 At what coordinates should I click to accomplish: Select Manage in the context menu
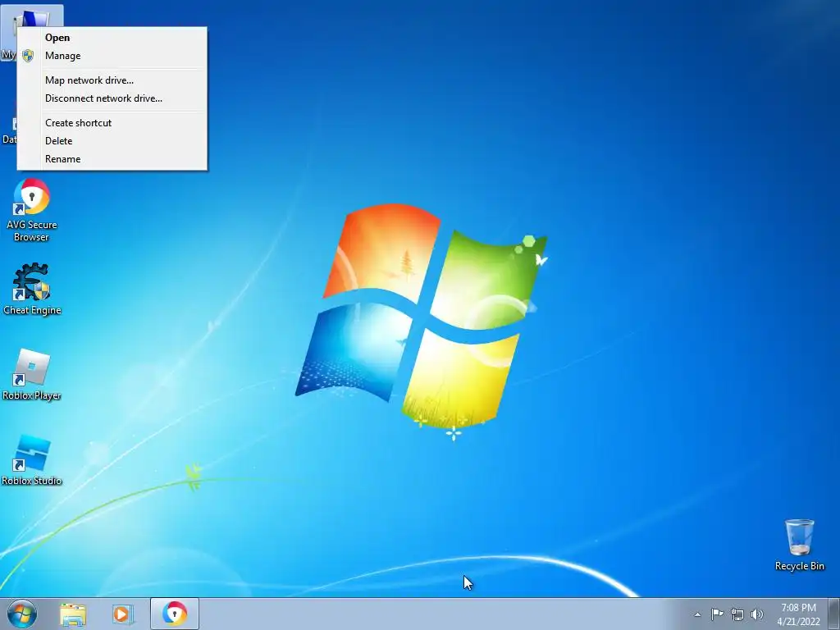pos(112,56)
